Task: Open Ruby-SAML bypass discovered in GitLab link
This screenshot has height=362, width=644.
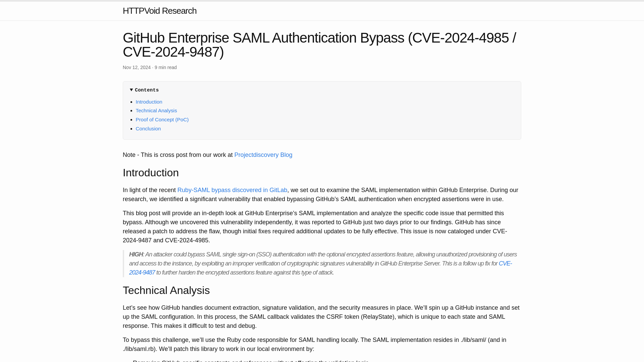Action: 232,190
